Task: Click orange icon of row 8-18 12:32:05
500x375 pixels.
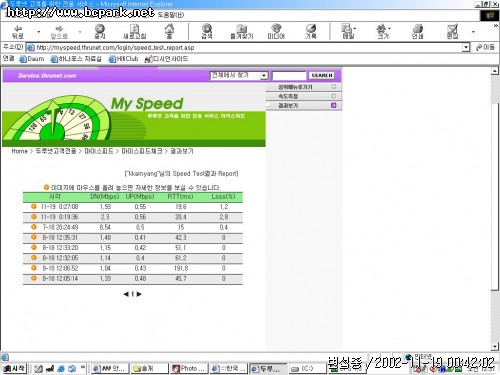Action: coord(34,258)
